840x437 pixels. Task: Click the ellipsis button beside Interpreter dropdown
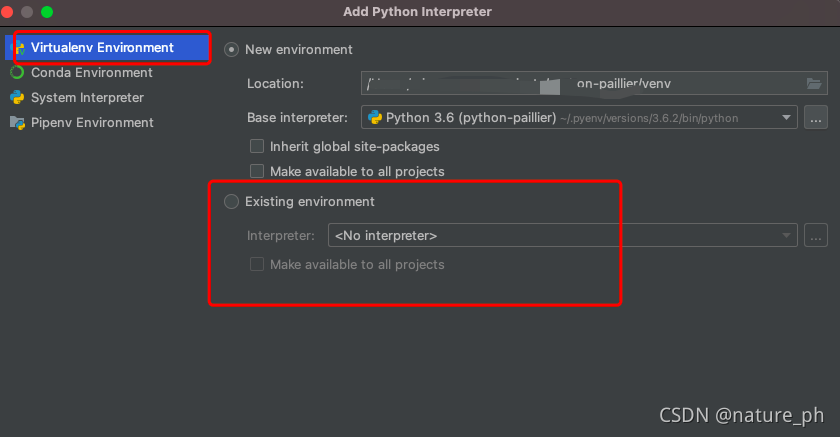pyautogui.click(x=815, y=236)
